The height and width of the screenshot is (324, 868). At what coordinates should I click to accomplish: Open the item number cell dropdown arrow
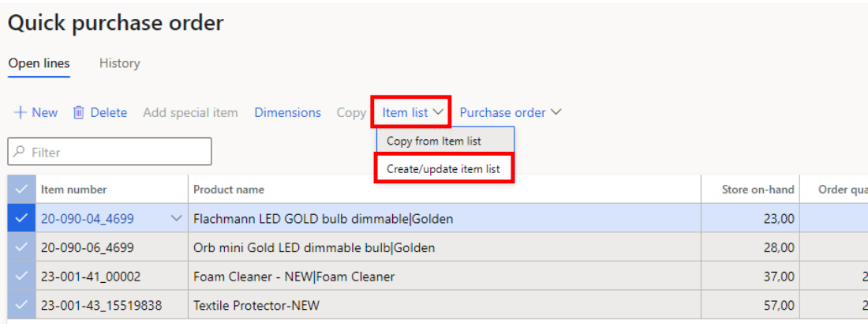(177, 219)
